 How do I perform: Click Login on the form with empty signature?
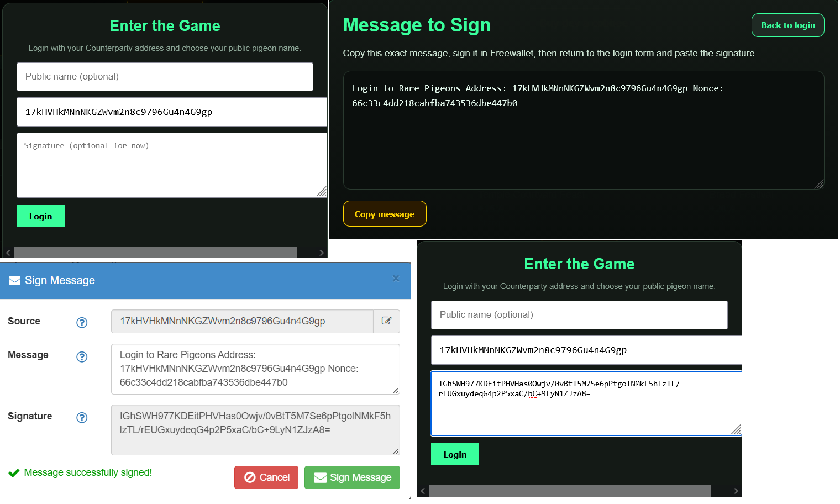tap(40, 216)
